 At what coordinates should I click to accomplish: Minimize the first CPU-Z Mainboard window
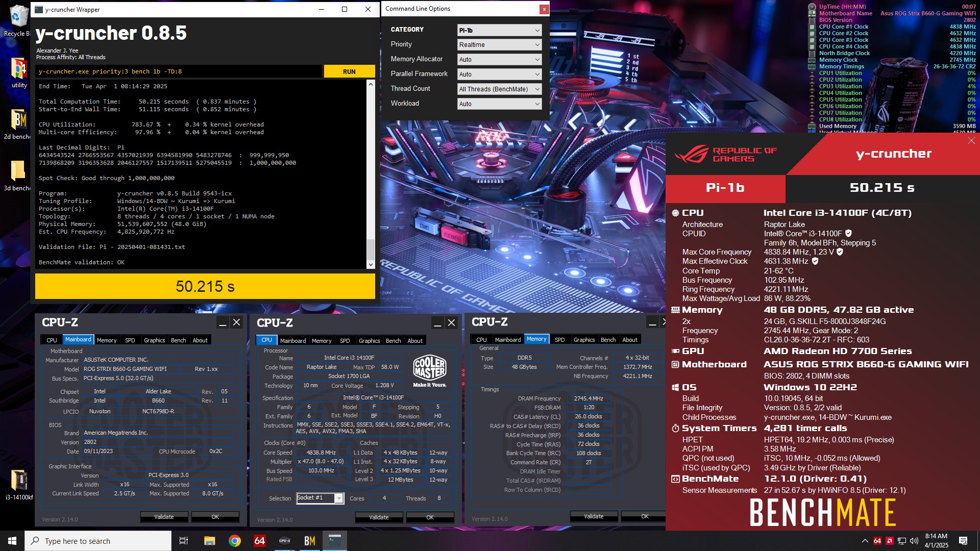click(x=223, y=322)
